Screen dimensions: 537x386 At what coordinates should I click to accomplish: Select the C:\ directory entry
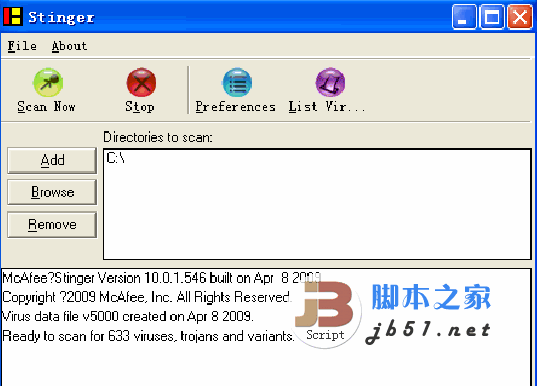click(115, 158)
